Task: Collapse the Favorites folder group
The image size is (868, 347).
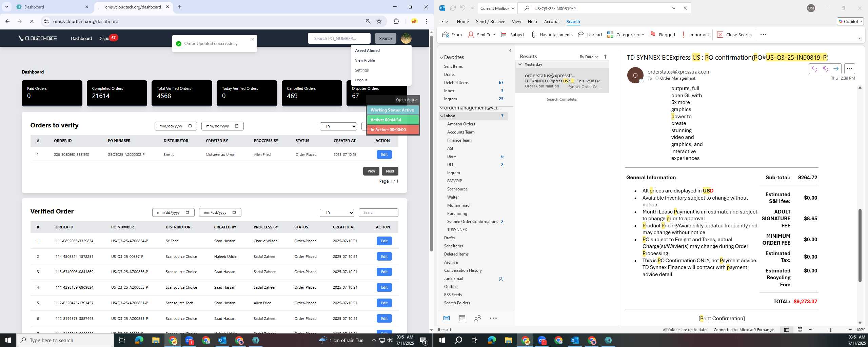Action: click(442, 57)
